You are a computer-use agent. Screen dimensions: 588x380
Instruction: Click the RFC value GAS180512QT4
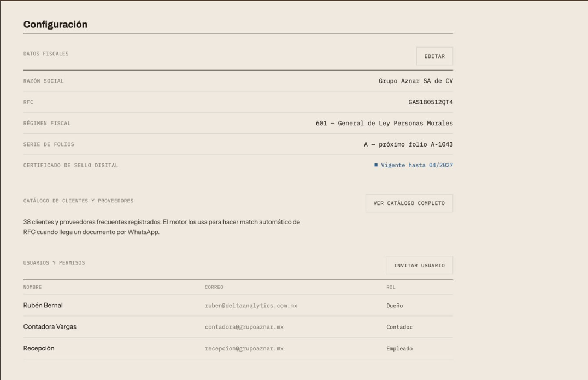[431, 102]
